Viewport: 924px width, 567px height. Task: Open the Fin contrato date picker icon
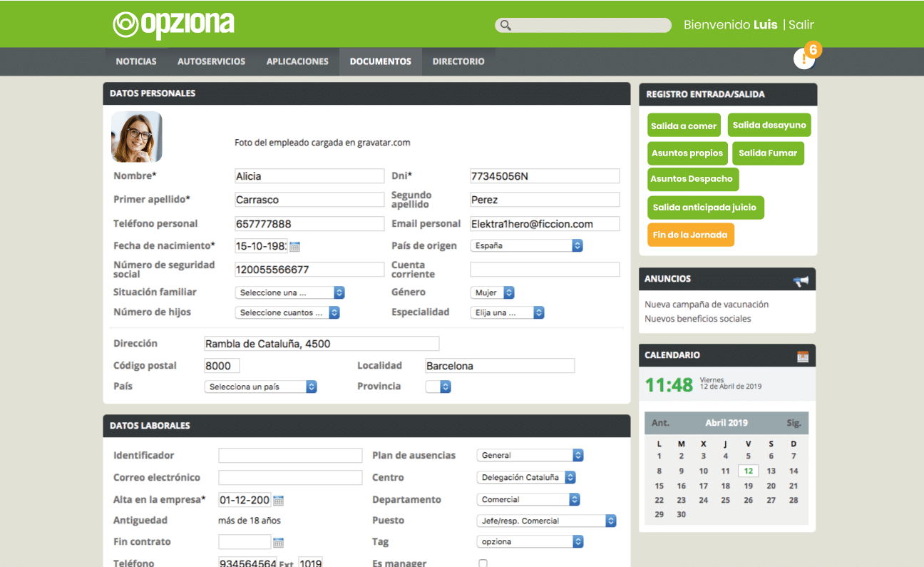point(279,542)
